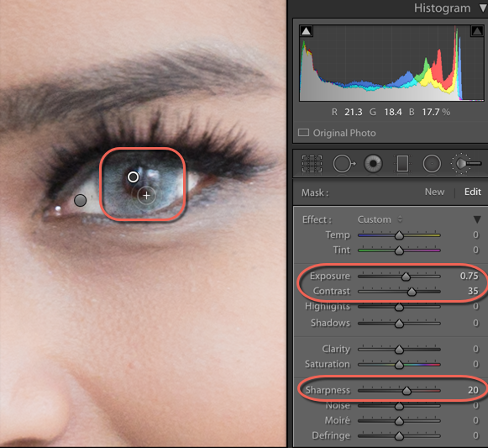Click the Tint slider handle
The height and width of the screenshot is (448, 488).
tap(399, 250)
